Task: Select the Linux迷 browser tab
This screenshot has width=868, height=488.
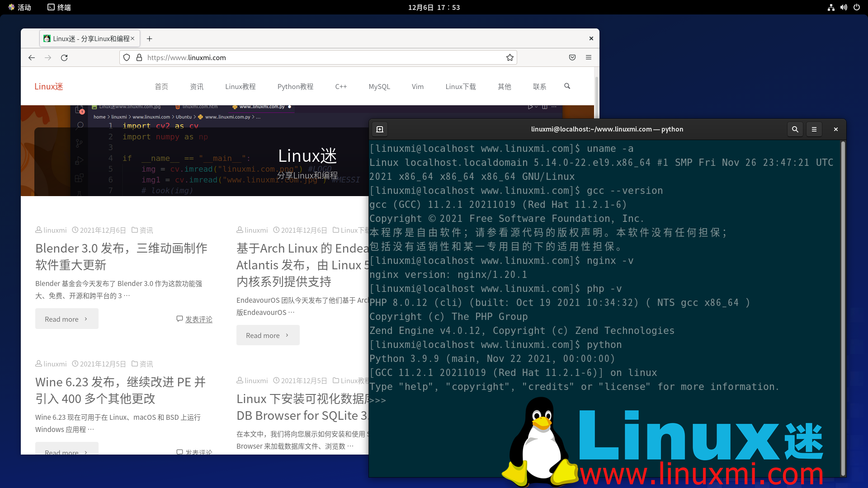Action: pyautogui.click(x=90, y=39)
